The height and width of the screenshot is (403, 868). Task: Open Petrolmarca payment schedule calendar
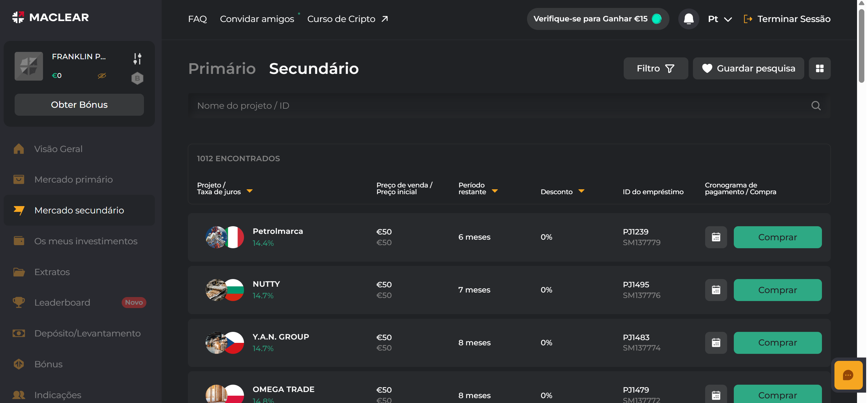click(x=716, y=237)
